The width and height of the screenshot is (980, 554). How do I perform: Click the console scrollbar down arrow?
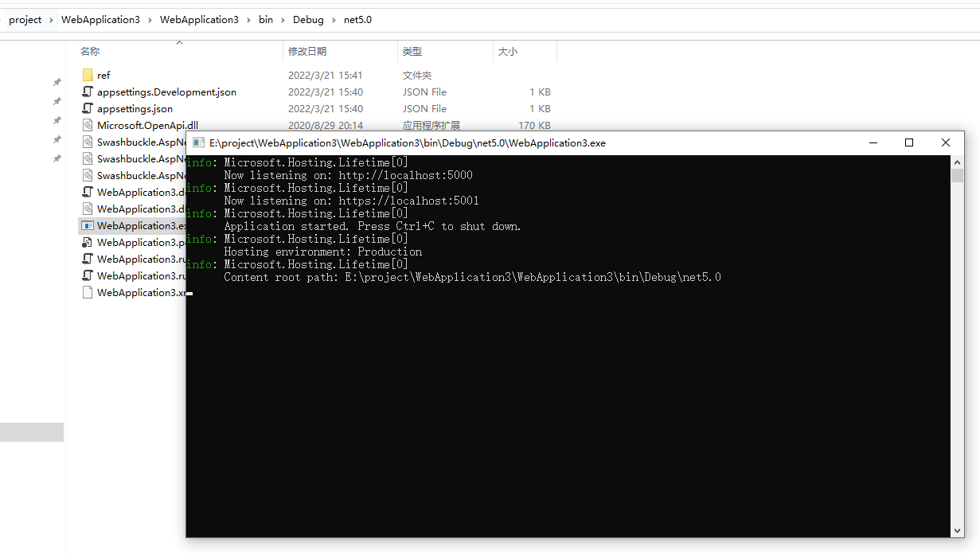957,530
